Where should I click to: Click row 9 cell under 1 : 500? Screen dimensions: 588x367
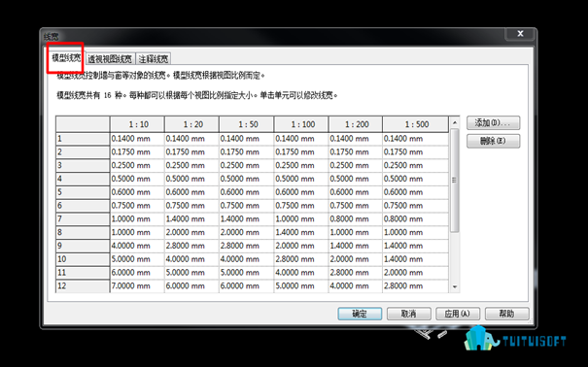tap(416, 246)
